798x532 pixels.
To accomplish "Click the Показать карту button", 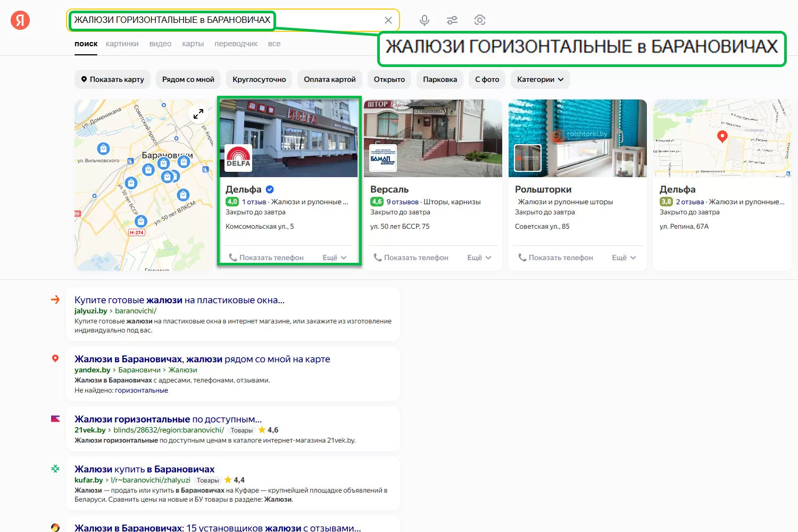I will tap(112, 79).
